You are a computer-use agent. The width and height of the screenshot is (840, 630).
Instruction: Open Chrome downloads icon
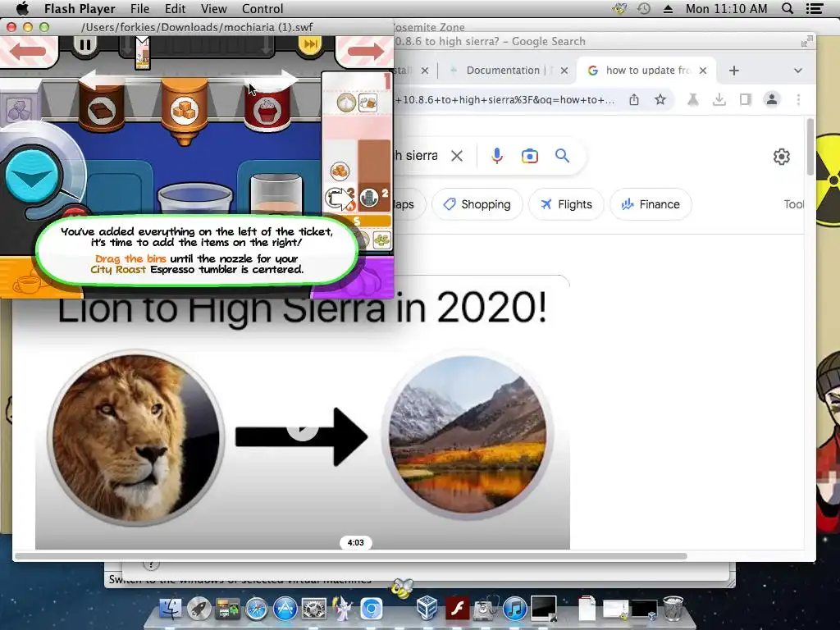click(x=719, y=99)
